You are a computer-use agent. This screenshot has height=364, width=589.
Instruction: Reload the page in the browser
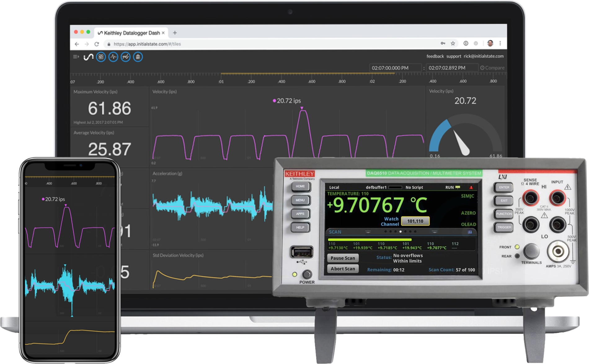[x=97, y=44]
